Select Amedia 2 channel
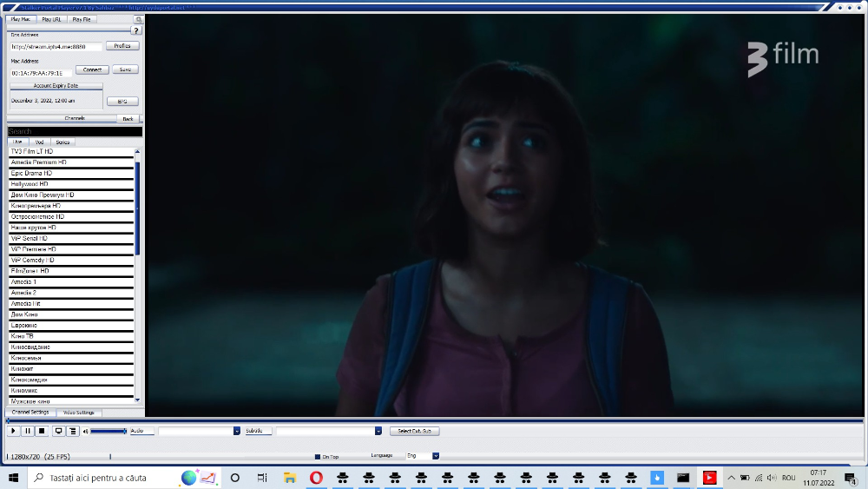 click(x=71, y=293)
